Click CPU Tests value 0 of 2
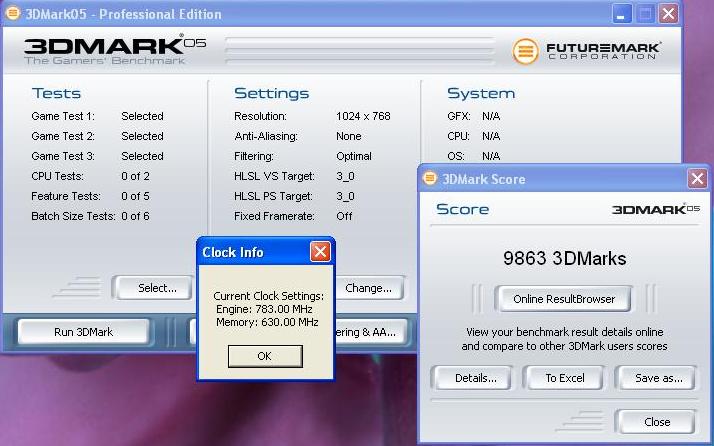This screenshot has width=714, height=446. pyautogui.click(x=135, y=176)
